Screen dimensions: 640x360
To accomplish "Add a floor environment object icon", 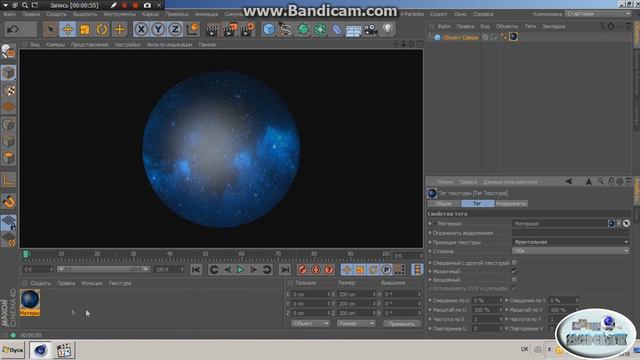I will [x=353, y=30].
